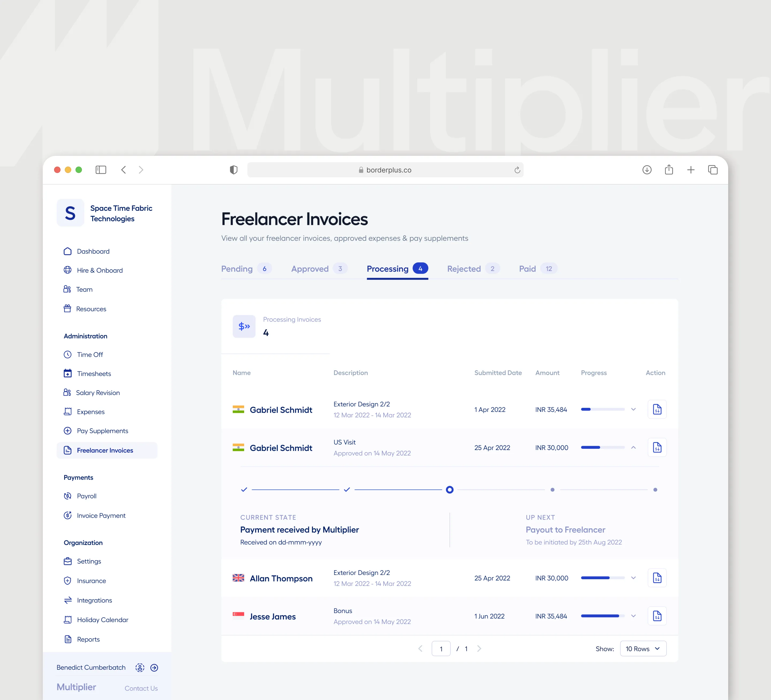771x700 pixels.
Task: Open Dashboard in the sidebar
Action: pos(93,251)
